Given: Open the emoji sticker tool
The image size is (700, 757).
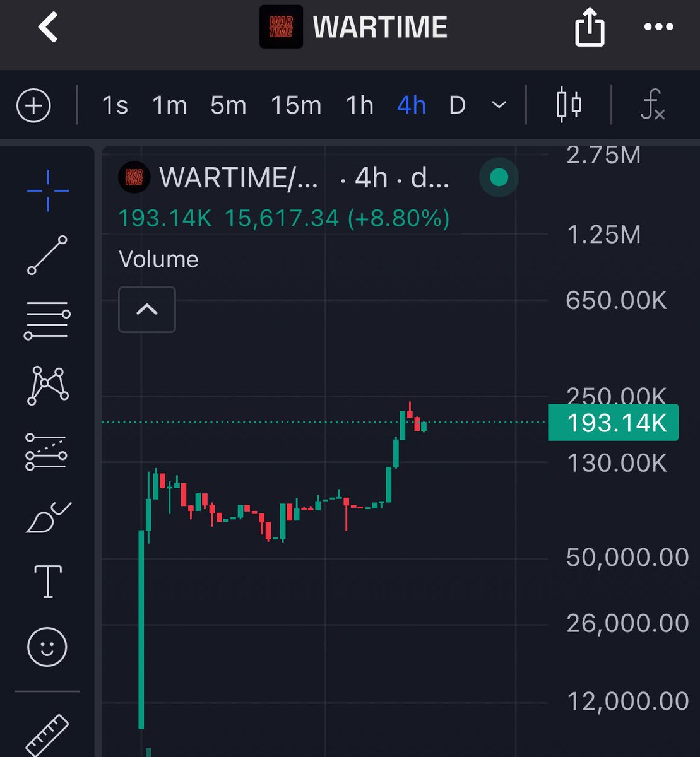Looking at the screenshot, I should click(x=47, y=647).
